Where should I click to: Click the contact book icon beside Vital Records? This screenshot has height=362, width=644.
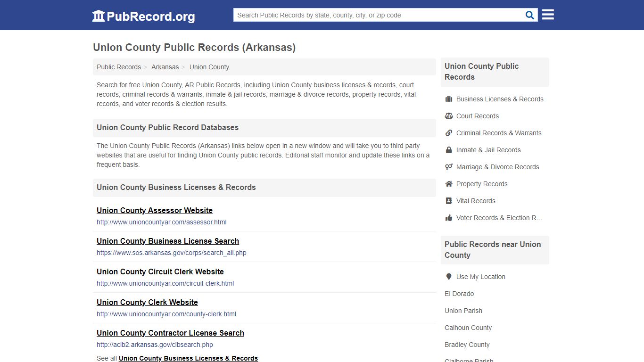click(x=449, y=201)
